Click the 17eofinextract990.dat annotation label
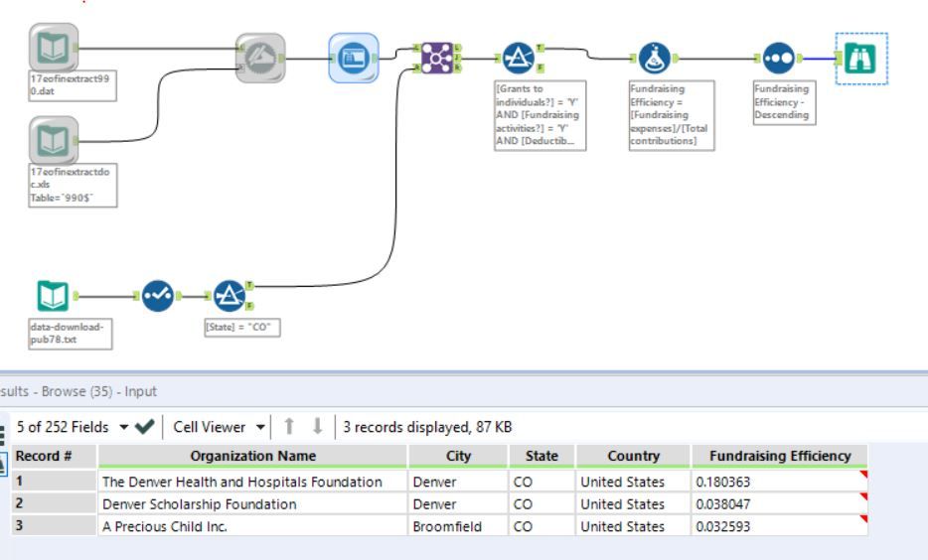Screen dimensions: 928x560 pos(73,85)
